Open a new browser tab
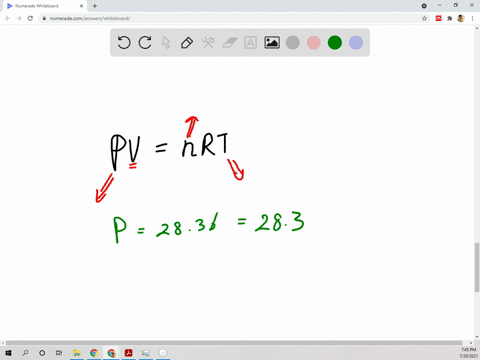The image size is (480, 360). pos(95,6)
